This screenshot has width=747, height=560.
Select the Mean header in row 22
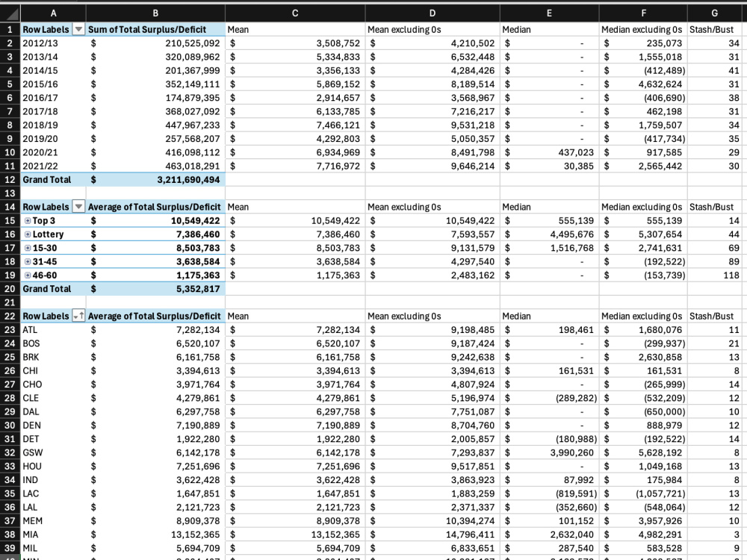click(x=295, y=316)
